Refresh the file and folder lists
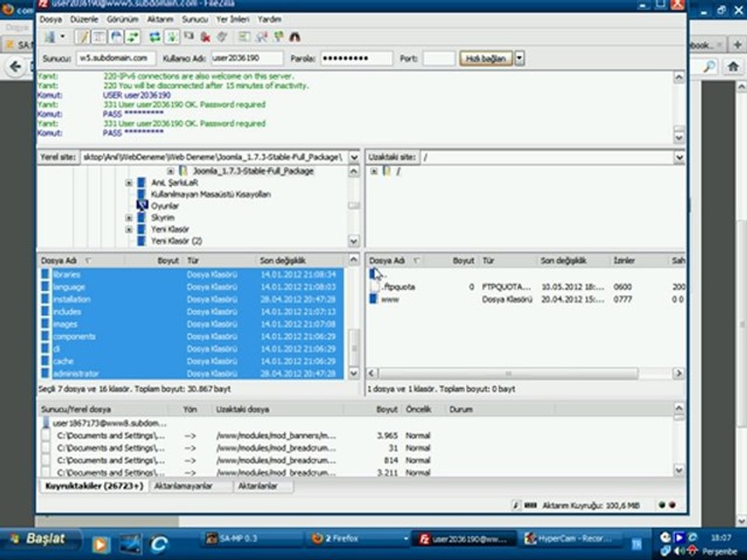 click(x=155, y=37)
